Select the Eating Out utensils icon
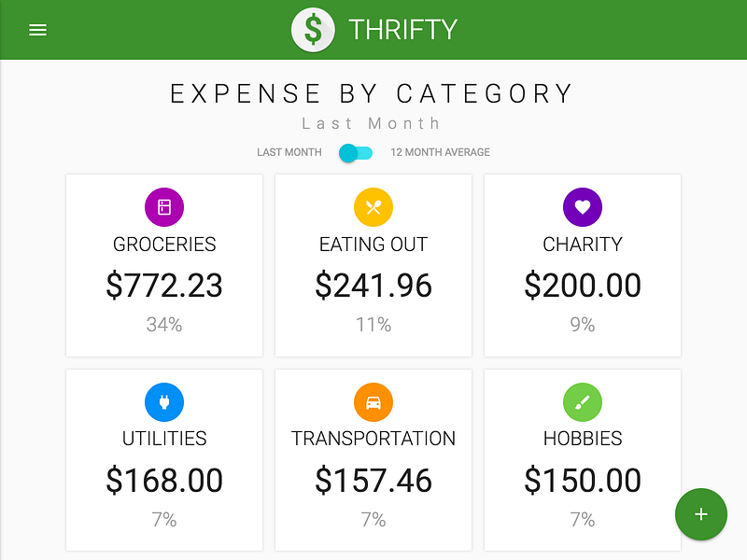 (x=373, y=206)
